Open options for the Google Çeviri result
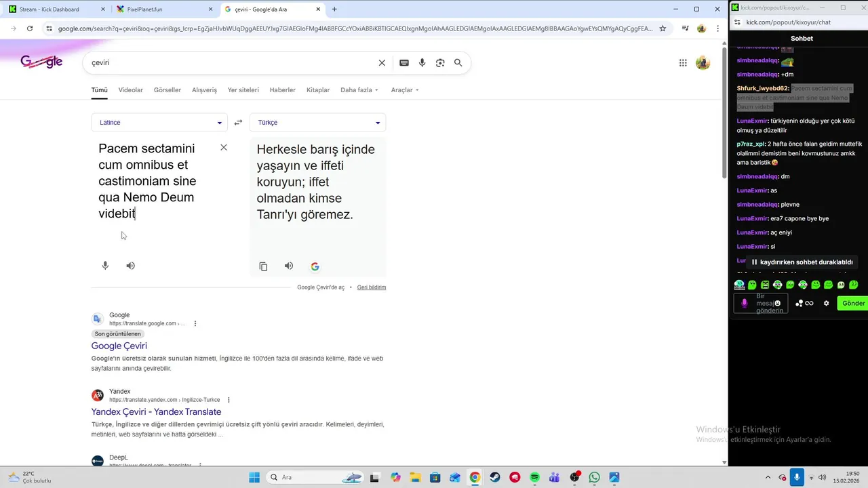The height and width of the screenshot is (488, 868). pos(195,323)
